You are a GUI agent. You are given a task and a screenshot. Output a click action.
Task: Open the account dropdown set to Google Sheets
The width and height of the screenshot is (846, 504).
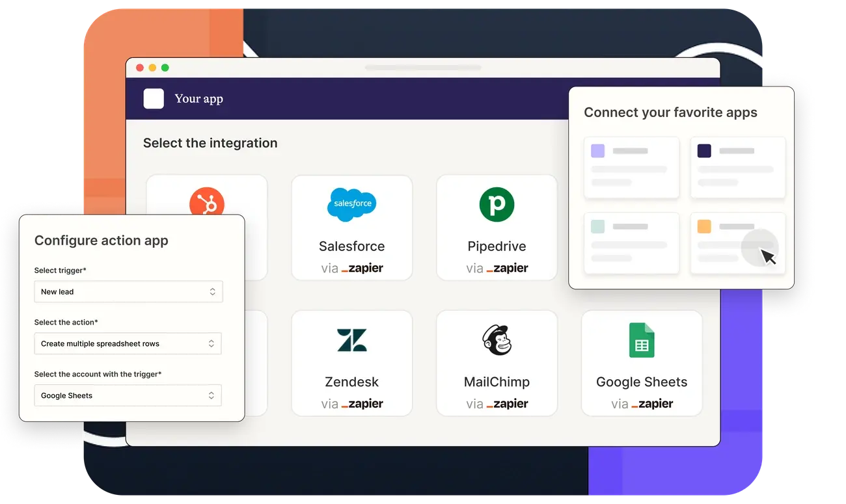[x=128, y=395]
